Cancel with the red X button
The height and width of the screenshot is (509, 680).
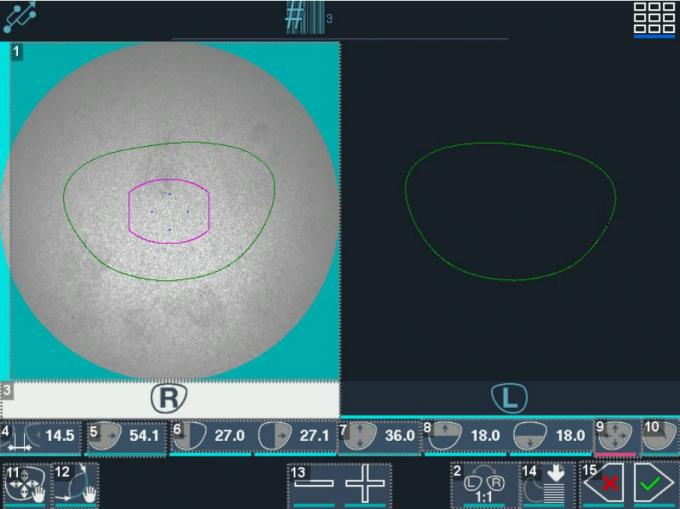pos(604,483)
